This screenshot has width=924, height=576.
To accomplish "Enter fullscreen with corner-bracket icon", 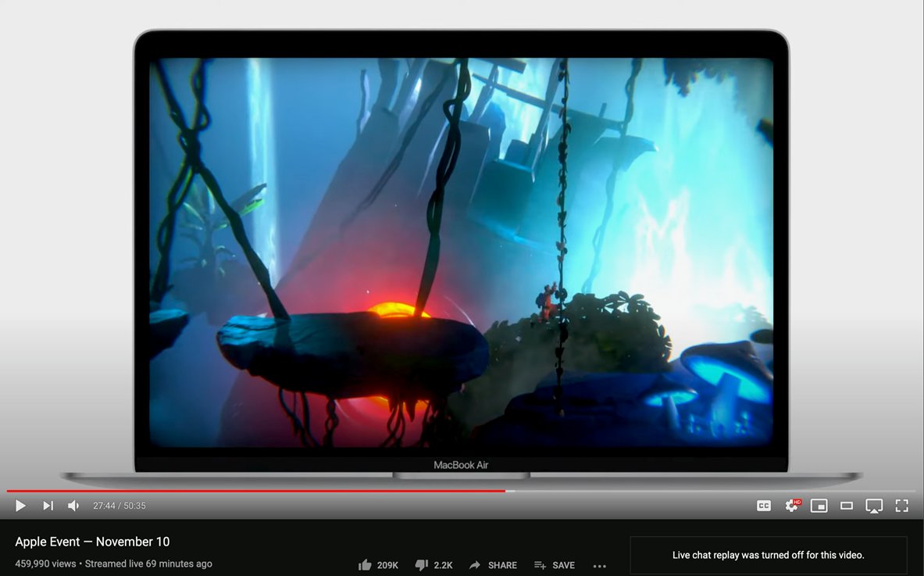I will tap(901, 506).
